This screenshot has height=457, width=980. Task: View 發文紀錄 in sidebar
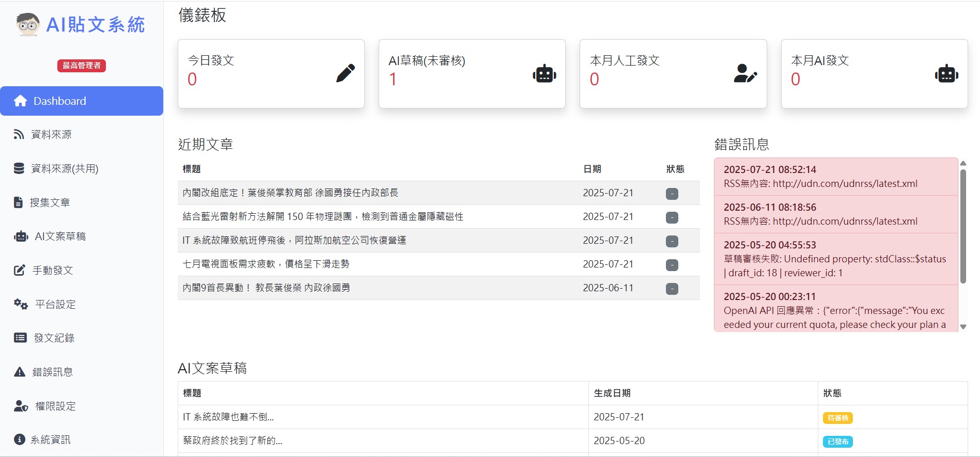point(82,338)
